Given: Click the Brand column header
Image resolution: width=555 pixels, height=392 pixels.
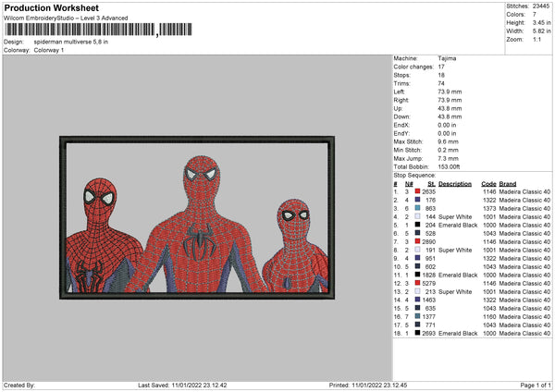Looking at the screenshot, I should click(508, 183).
